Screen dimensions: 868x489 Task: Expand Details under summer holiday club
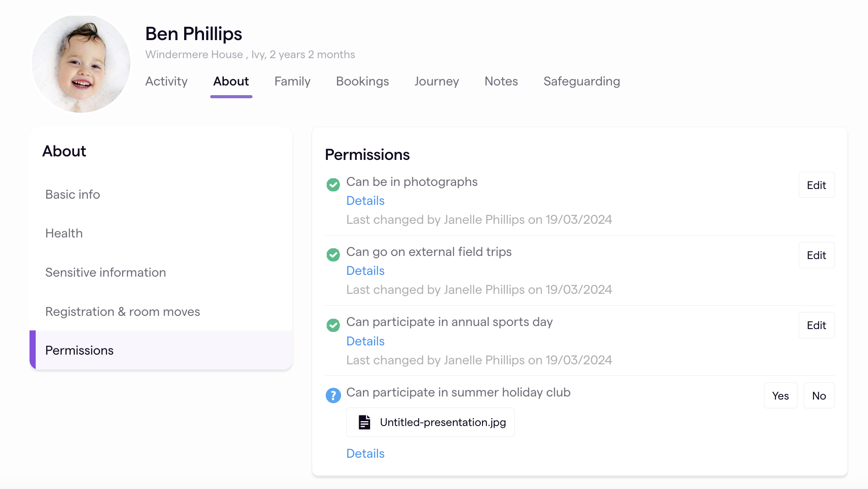click(x=365, y=453)
